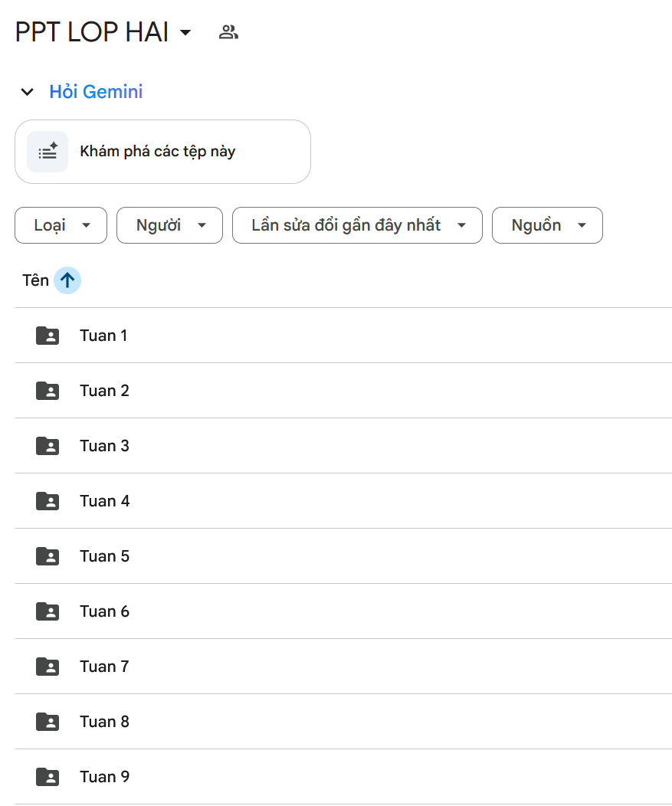Click the Tên column header
The height and width of the screenshot is (806, 672).
(x=35, y=280)
